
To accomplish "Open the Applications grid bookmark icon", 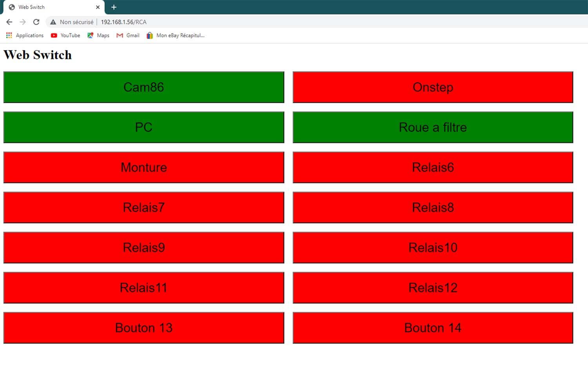I will pyautogui.click(x=9, y=35).
